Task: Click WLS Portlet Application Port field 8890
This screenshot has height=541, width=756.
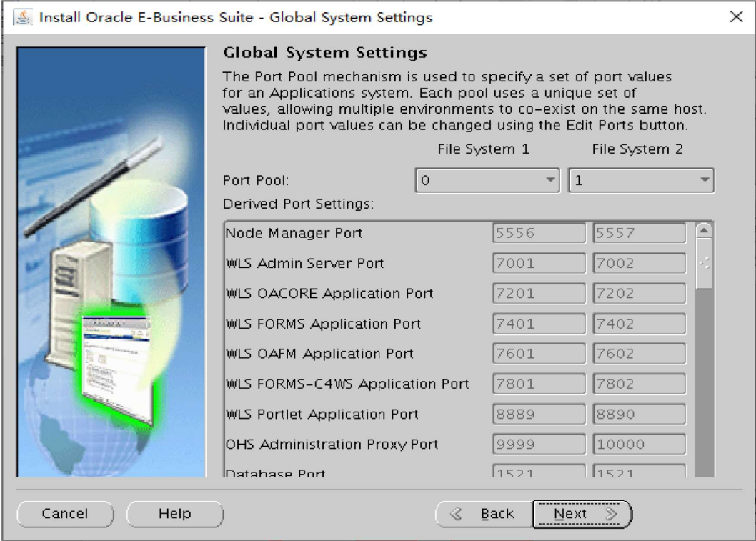Action: click(x=640, y=415)
